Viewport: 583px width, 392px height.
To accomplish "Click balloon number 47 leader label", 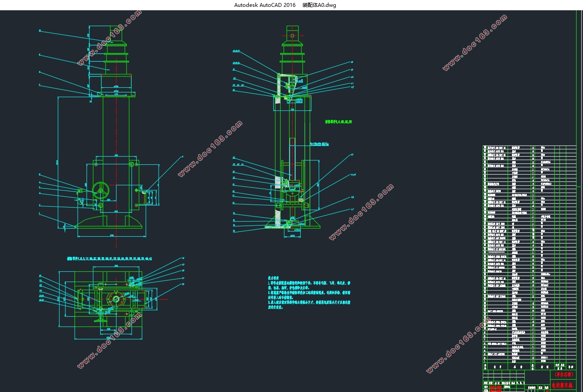I will (353, 209).
